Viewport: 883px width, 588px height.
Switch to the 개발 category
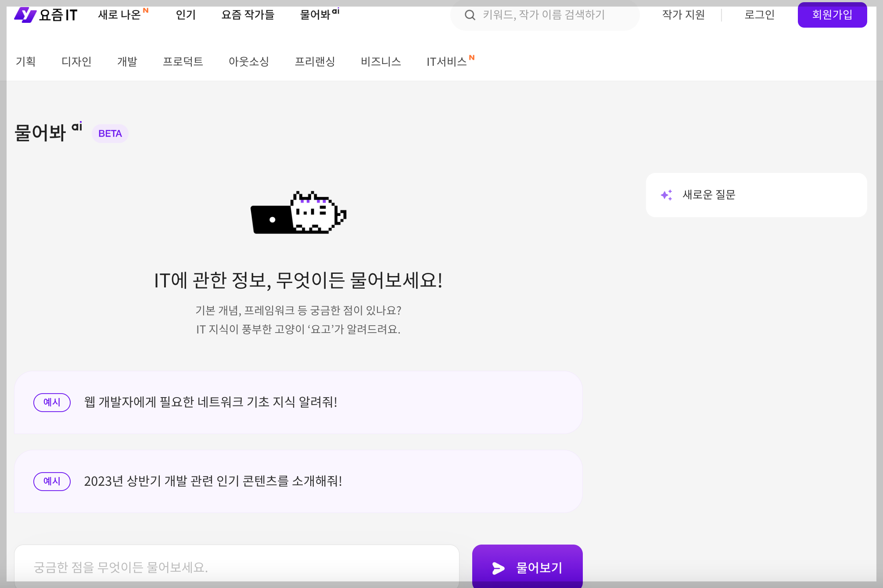click(x=127, y=61)
